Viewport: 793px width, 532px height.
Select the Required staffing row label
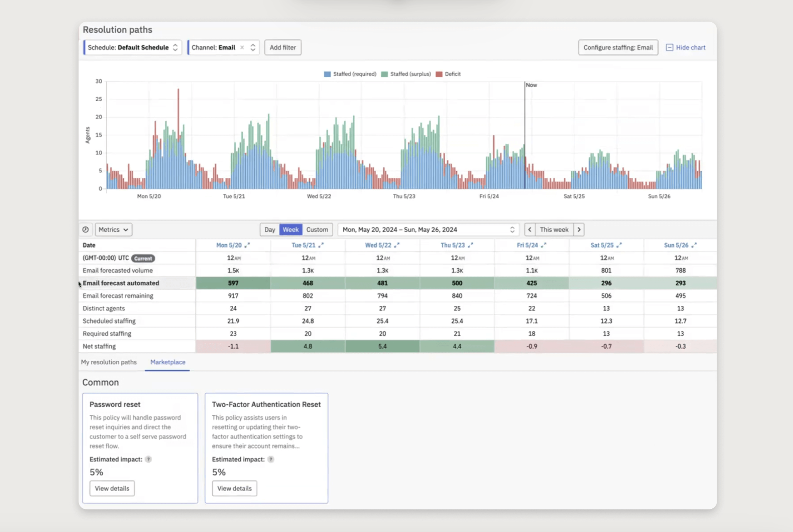click(x=107, y=334)
